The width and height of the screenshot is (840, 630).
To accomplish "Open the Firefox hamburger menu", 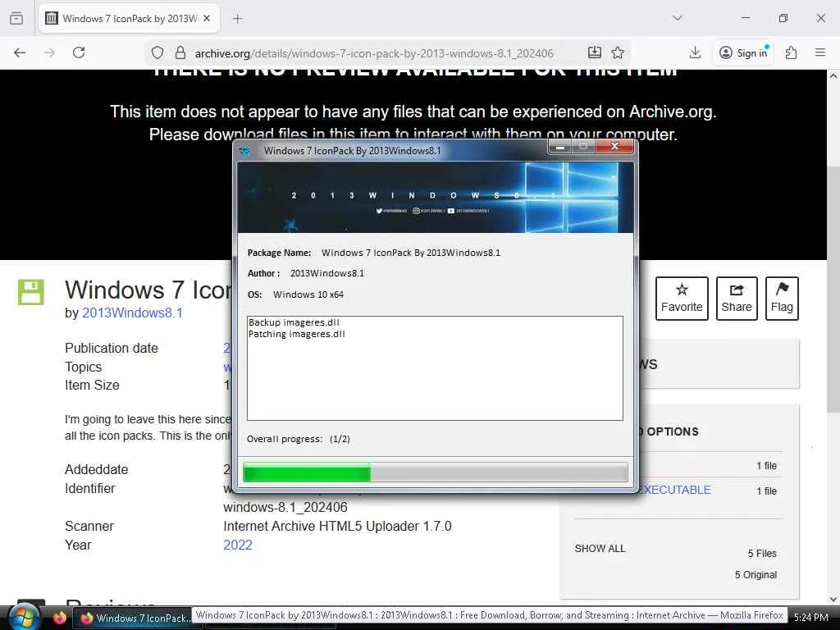I will pos(820,52).
